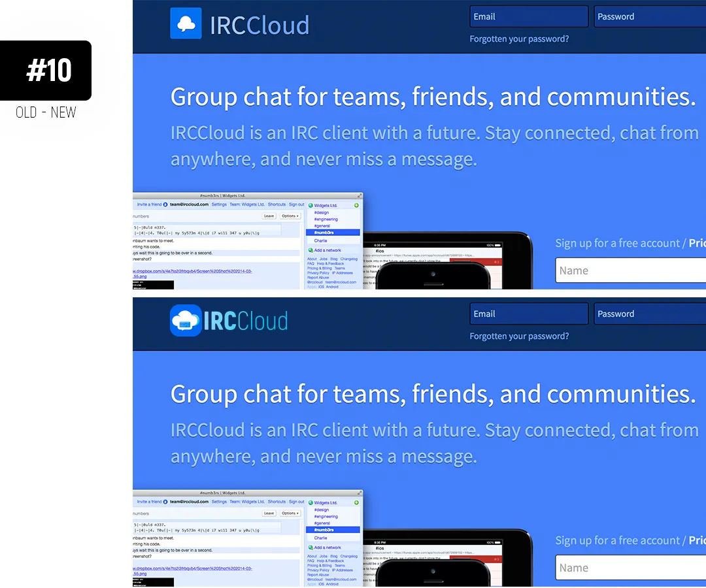Click Shortcuts link on new-logo page
706x588 pixels.
tap(277, 502)
